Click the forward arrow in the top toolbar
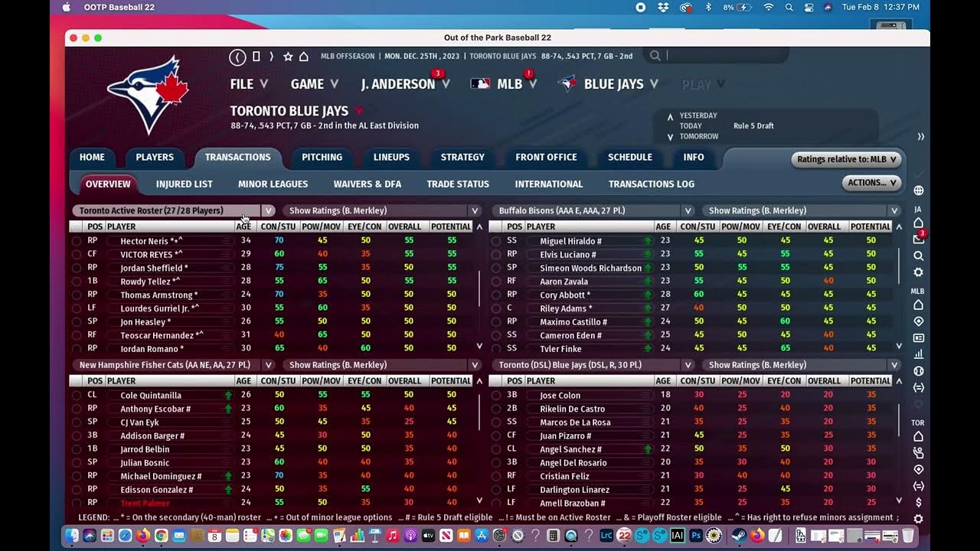The height and width of the screenshot is (551, 980). 271,57
